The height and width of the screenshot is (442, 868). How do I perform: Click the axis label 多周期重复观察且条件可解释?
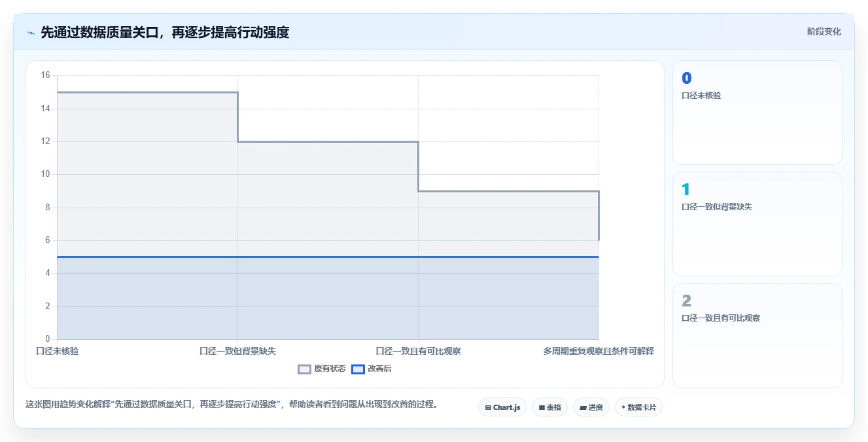coord(599,351)
